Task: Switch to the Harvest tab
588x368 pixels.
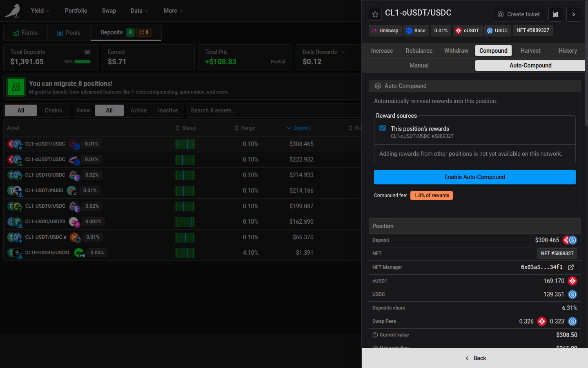Action: 530,51
